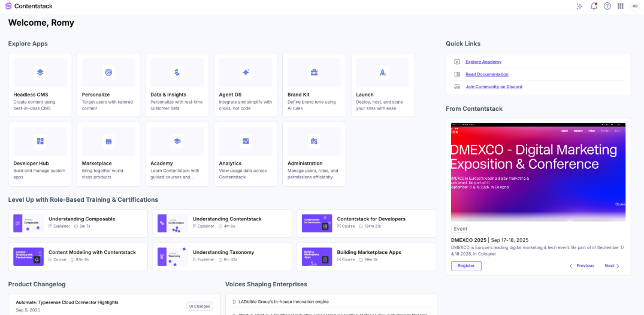The image size is (644, 315).
Task: Select the Data & Insights card title
Action: tap(168, 95)
